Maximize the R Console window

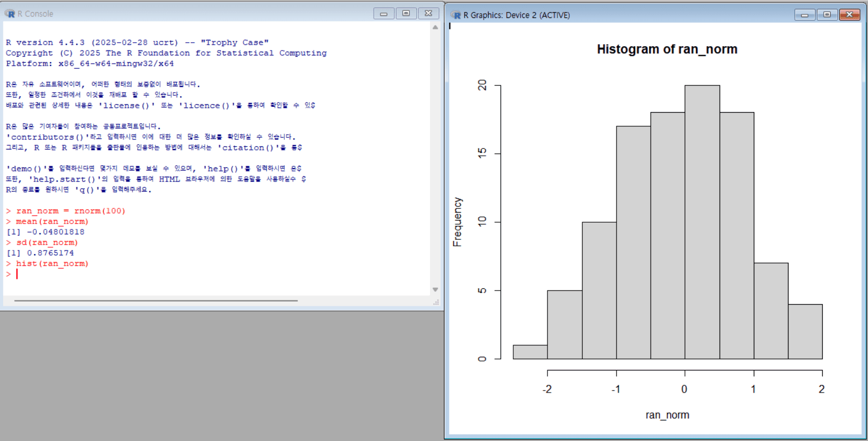(406, 14)
